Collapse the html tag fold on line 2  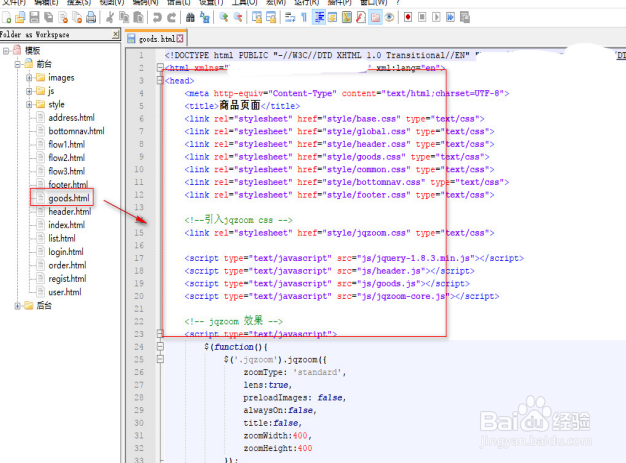[x=160, y=67]
